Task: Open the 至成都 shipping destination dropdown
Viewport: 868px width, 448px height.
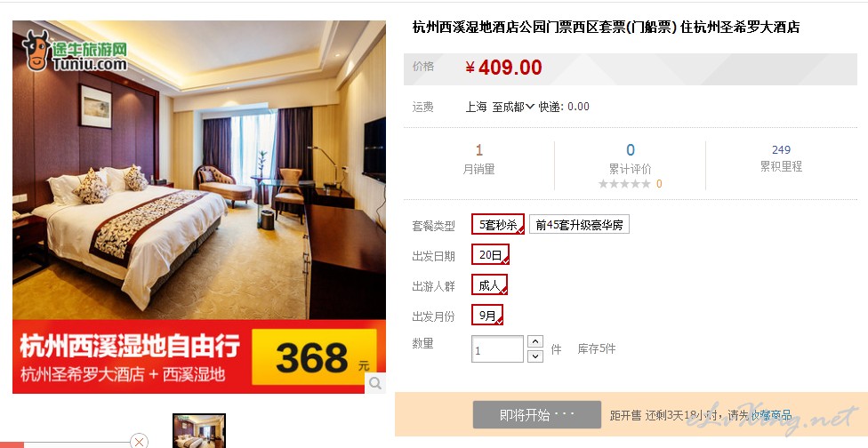Action: point(513,107)
